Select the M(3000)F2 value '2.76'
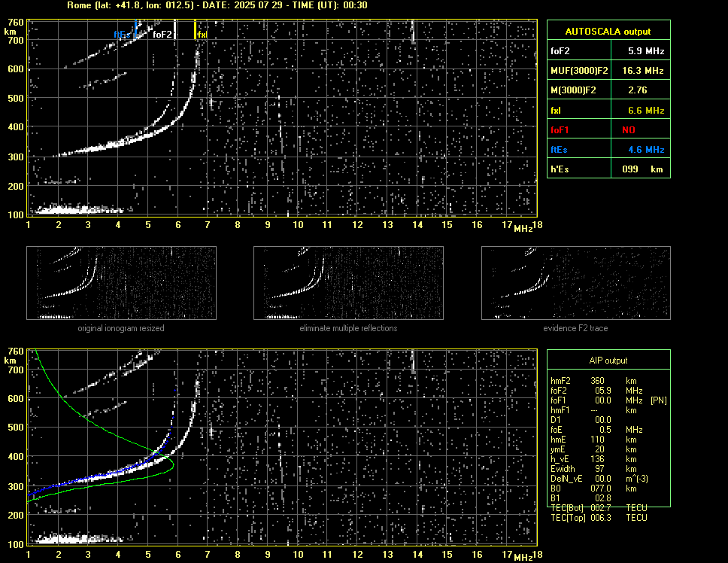The image size is (728, 563). pos(637,90)
